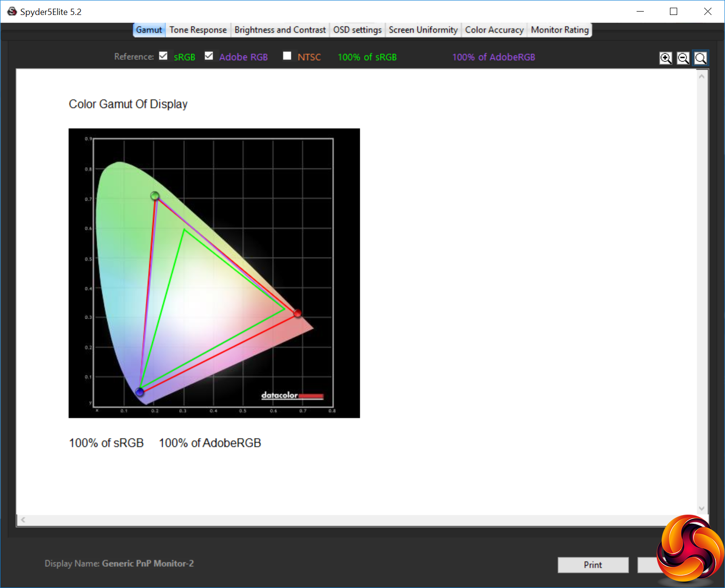Click the zoom out magnifier icon
The height and width of the screenshot is (588, 725).
[683, 58]
